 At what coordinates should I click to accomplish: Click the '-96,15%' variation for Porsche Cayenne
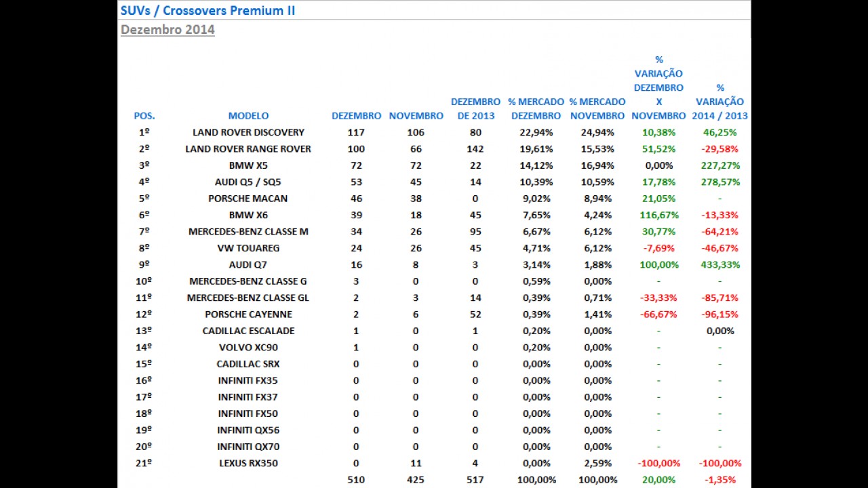[720, 314]
